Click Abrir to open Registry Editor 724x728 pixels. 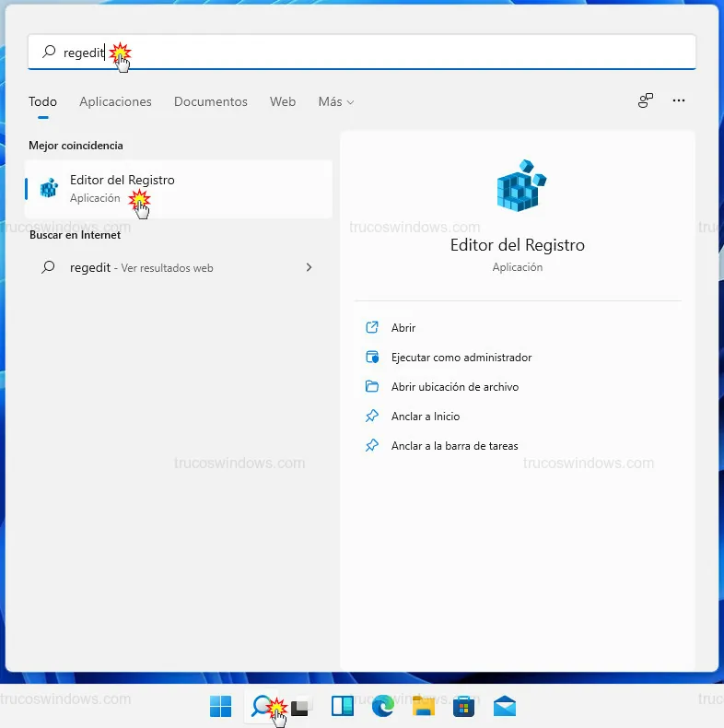click(x=403, y=327)
